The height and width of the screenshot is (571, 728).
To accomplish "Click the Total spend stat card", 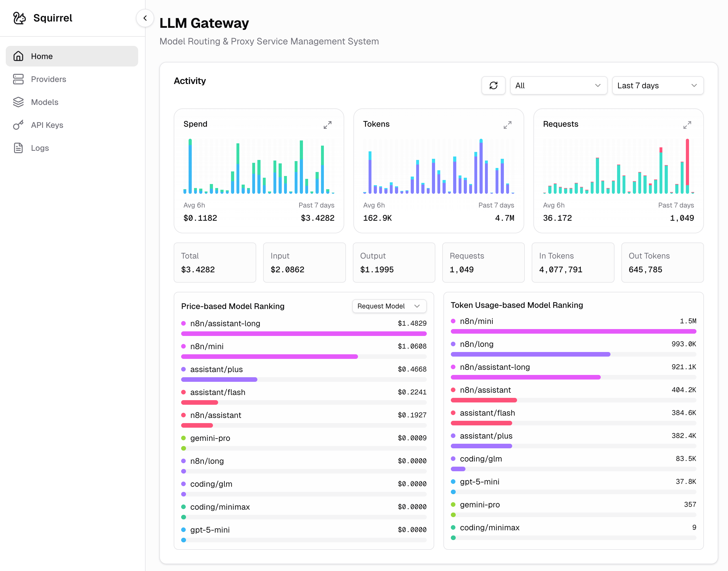I will pyautogui.click(x=215, y=263).
